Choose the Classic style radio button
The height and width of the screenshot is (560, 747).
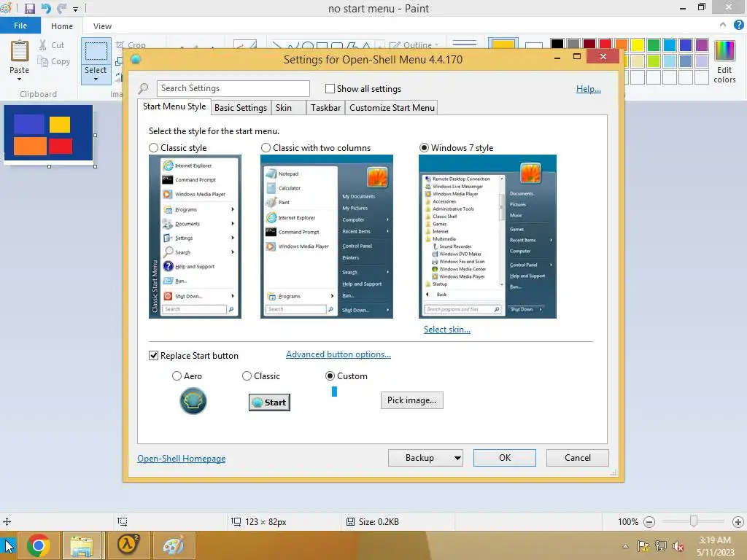coord(153,147)
